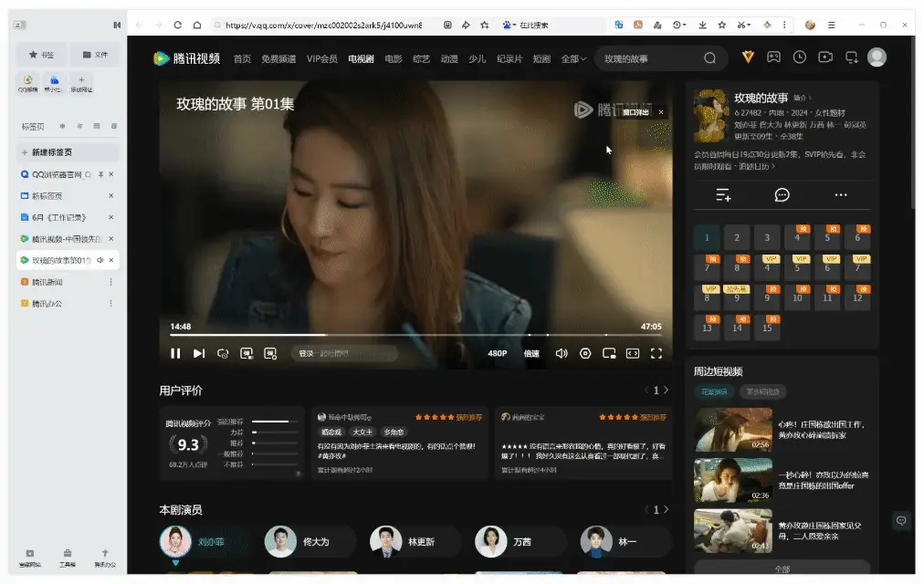The image size is (924, 584).
Task: Click the Tencent Video search magnifier
Action: tap(709, 57)
